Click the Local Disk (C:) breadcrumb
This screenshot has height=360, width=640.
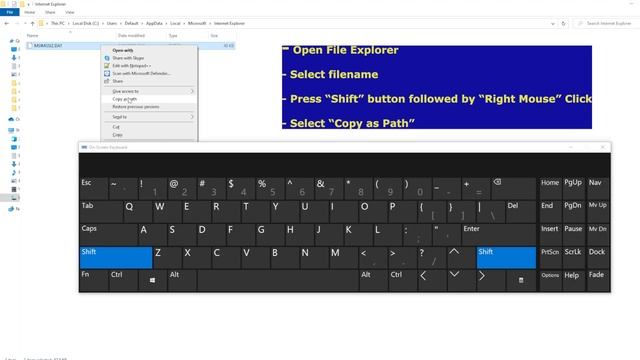[x=86, y=24]
